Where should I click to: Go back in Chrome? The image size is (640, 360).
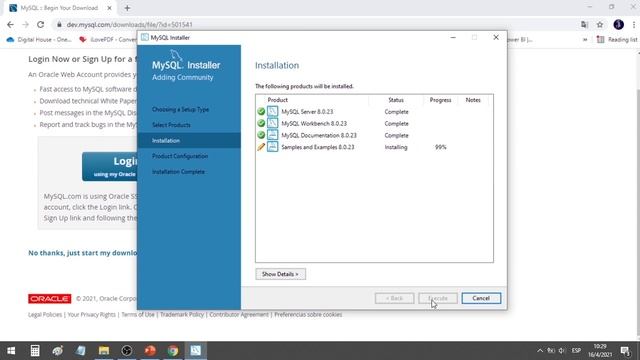point(10,24)
